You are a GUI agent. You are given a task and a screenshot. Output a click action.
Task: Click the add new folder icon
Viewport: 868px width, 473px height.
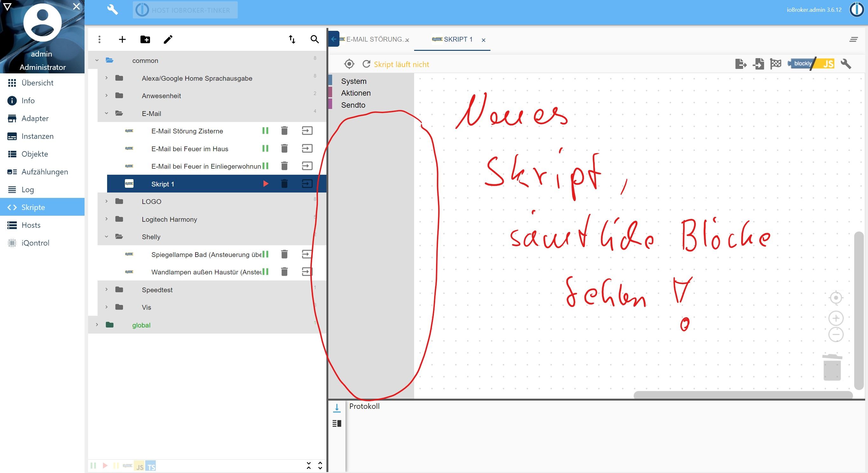(145, 39)
